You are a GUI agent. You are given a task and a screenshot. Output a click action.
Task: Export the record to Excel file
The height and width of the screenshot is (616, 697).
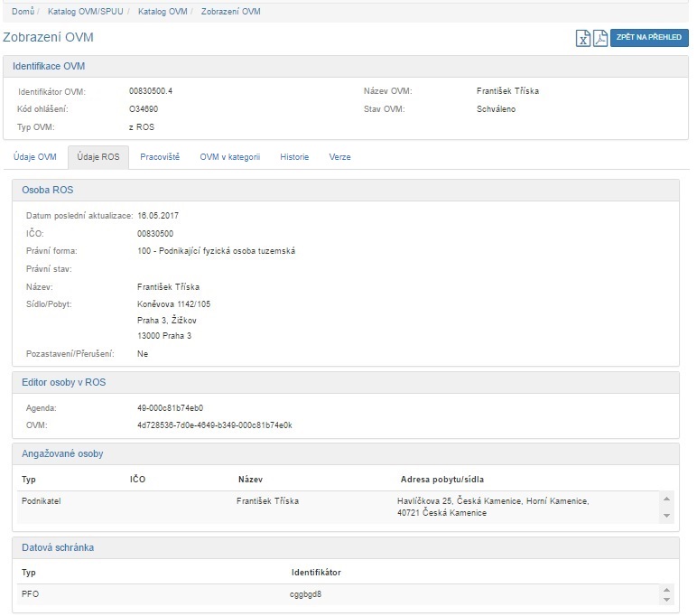583,38
